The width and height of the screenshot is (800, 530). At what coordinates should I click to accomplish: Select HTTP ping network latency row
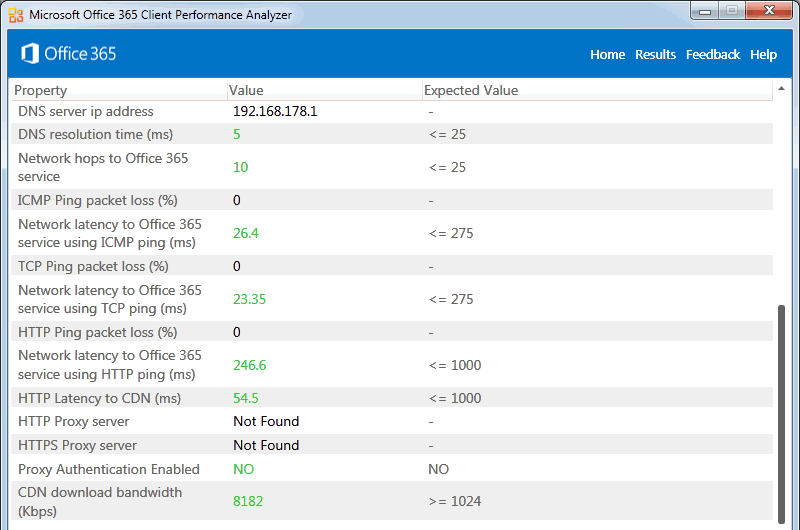pos(392,365)
